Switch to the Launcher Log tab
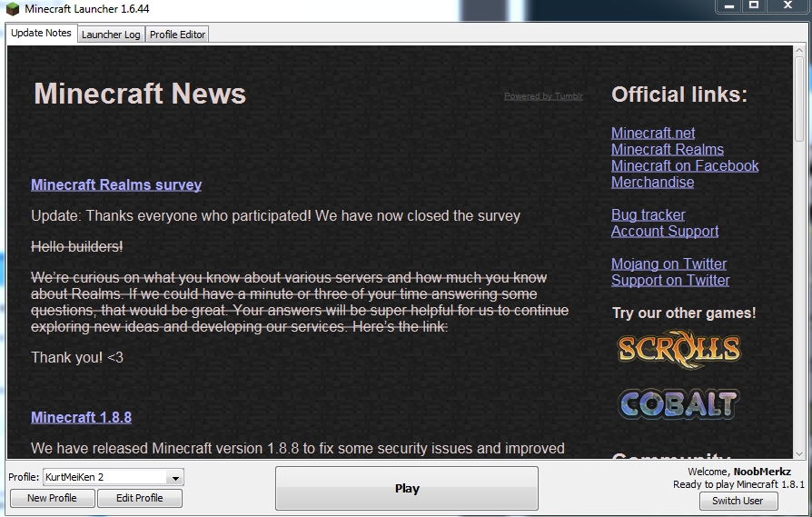Image resolution: width=812 pixels, height=517 pixels. tap(111, 35)
